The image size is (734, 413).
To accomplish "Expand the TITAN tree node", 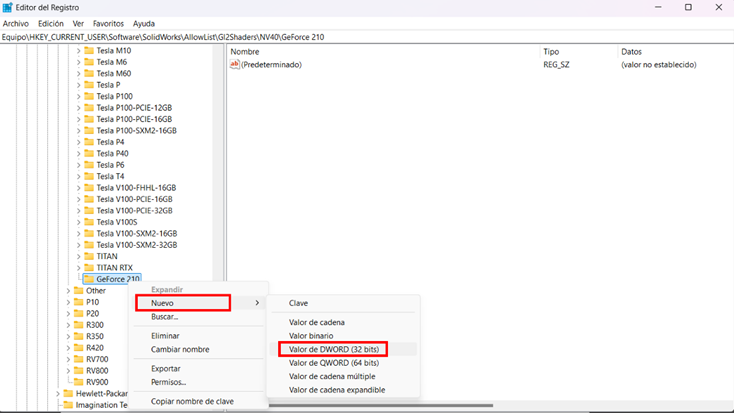I will 79,256.
